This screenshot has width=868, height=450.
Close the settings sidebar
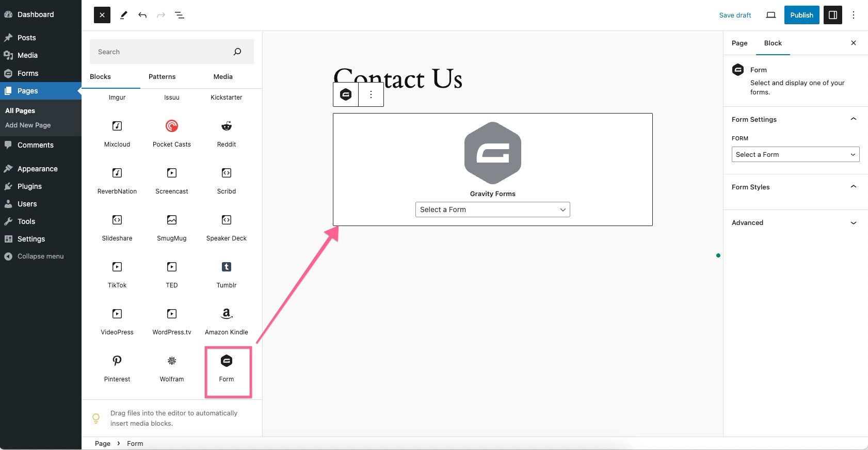pos(854,43)
